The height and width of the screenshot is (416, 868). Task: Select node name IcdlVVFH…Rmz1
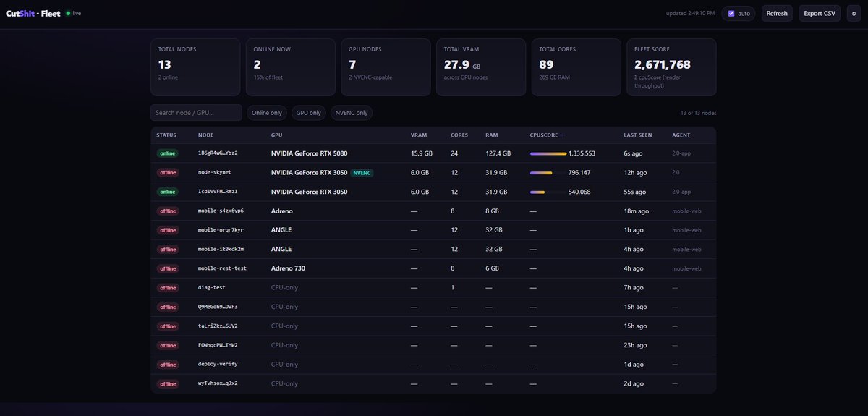point(218,192)
